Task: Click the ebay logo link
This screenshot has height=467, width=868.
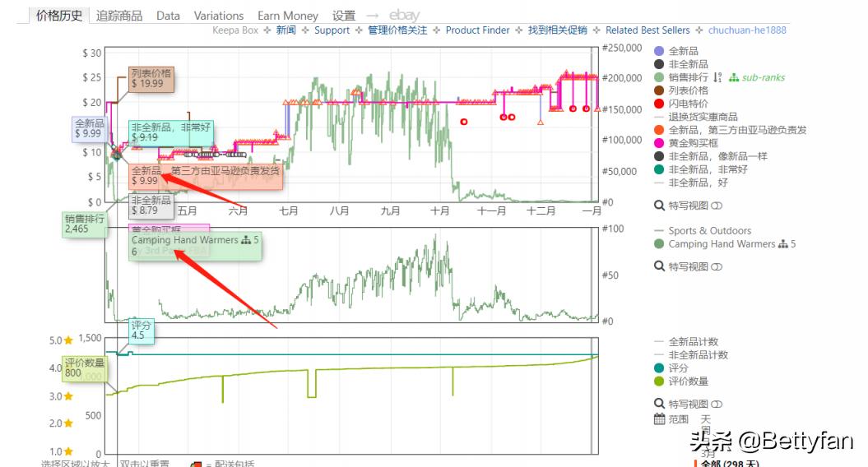Action: [x=404, y=16]
